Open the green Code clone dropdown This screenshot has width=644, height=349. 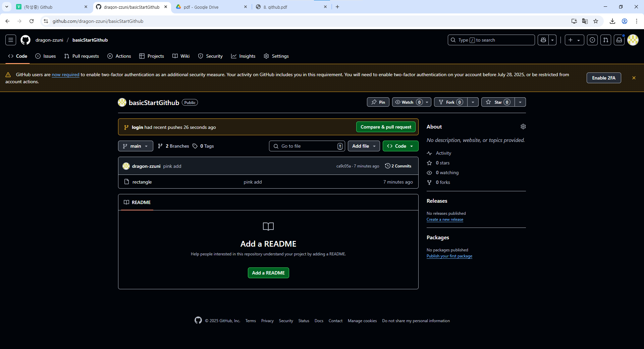pyautogui.click(x=400, y=146)
